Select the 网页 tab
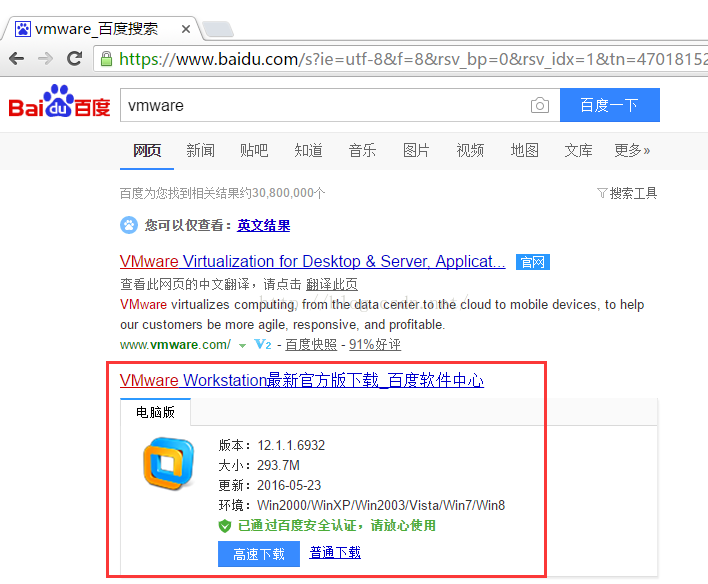708x584 pixels. point(147,150)
